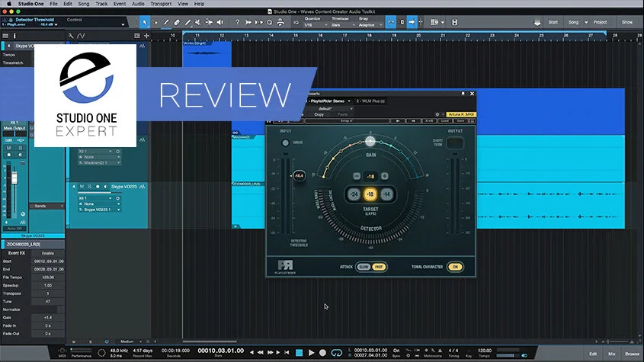This screenshot has width=644, height=362.
Task: Select the Range tool
Action: pyautogui.click(x=155, y=22)
